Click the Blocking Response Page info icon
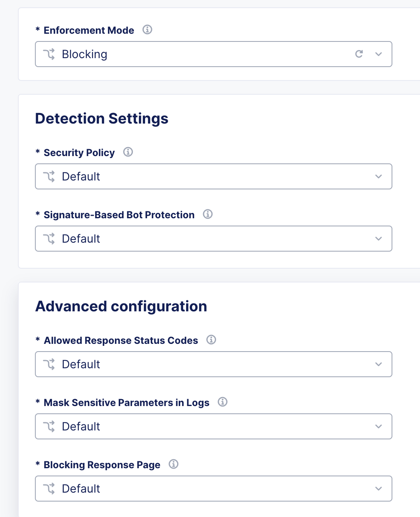 pyautogui.click(x=173, y=464)
